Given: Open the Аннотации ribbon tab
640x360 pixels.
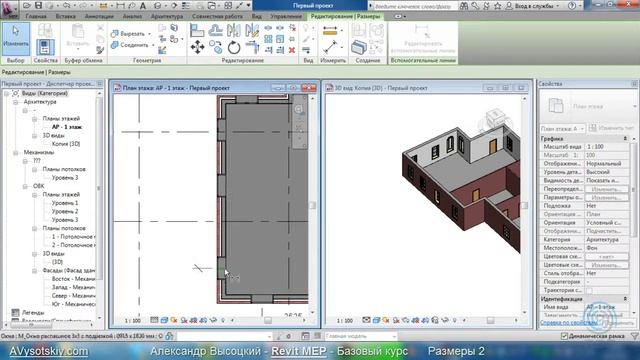Looking at the screenshot, I should pyautogui.click(x=99, y=16).
